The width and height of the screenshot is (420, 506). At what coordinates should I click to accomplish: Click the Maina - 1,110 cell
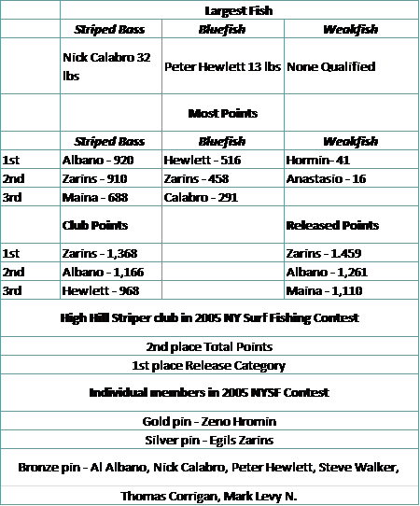click(x=351, y=290)
